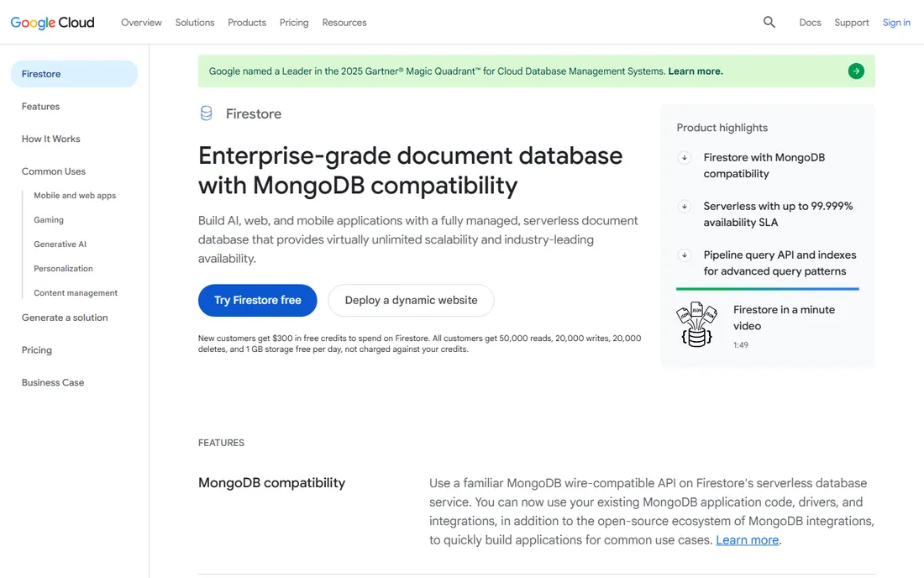Jump to Pricing in sidebar
The height and width of the screenshot is (578, 924).
pos(36,349)
